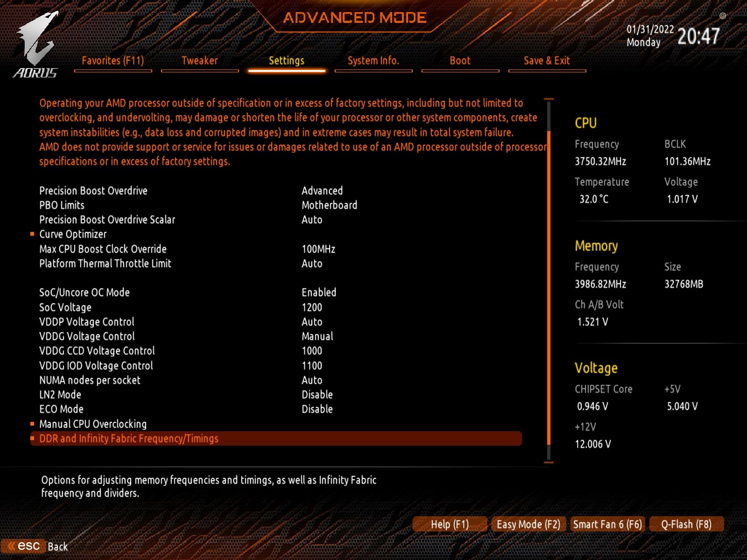
Task: Open the NUMA nodes per socket dropdown
Action: tap(310, 380)
